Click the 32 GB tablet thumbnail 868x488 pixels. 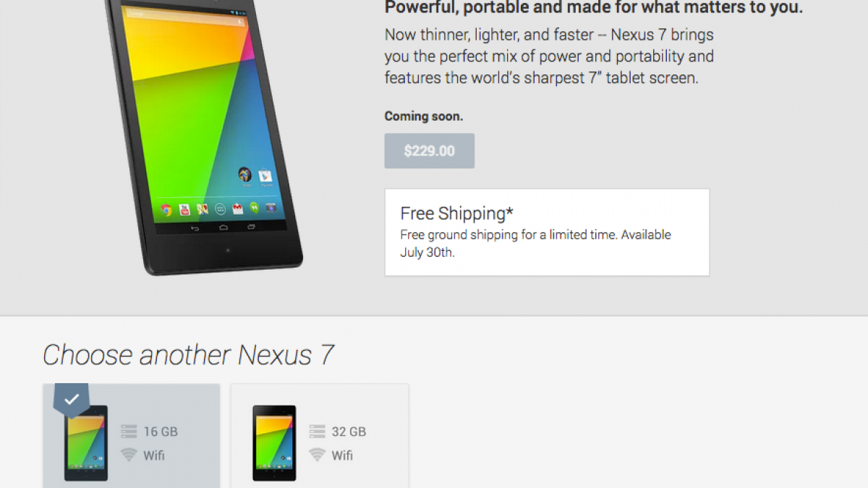point(274,442)
